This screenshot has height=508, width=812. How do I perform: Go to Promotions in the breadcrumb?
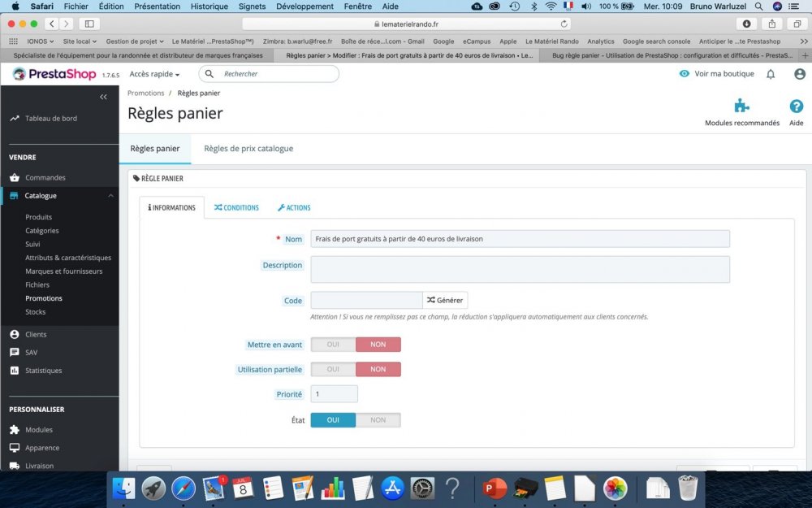coord(145,93)
